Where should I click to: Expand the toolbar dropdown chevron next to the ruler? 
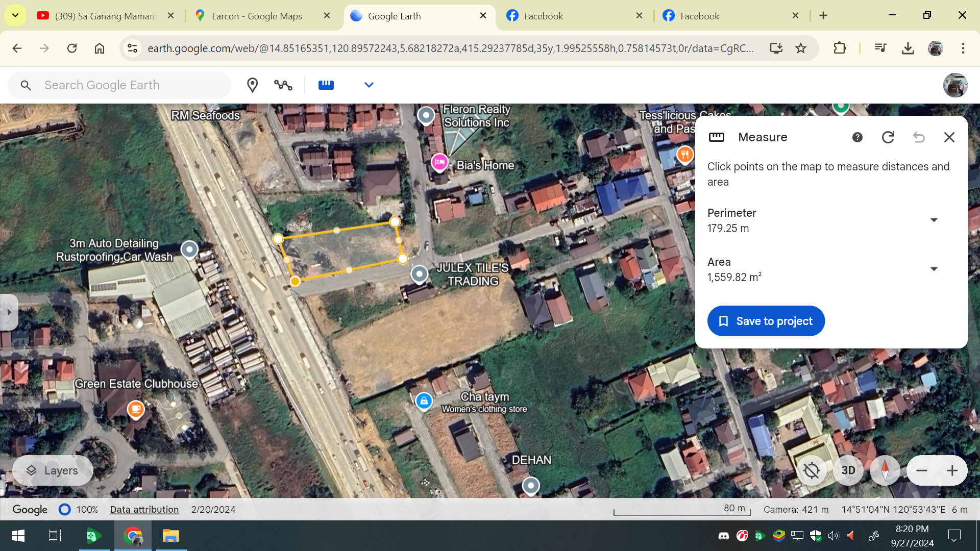(x=369, y=85)
